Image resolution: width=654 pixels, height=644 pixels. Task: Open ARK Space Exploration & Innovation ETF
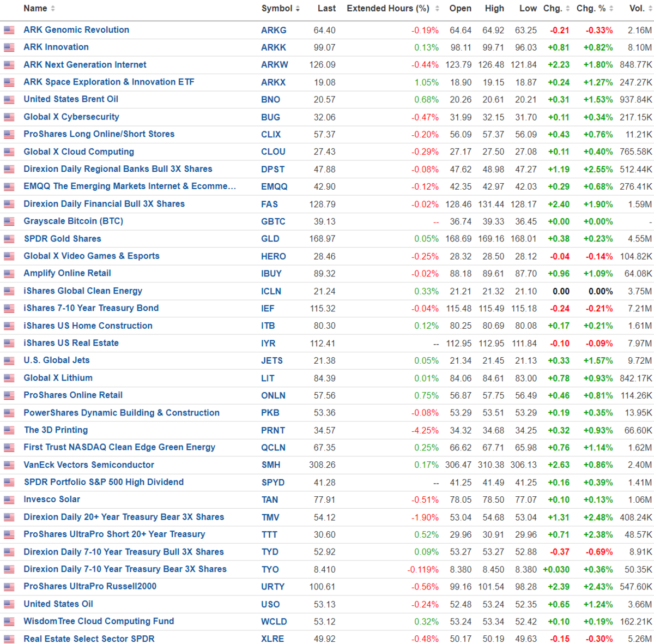point(109,82)
